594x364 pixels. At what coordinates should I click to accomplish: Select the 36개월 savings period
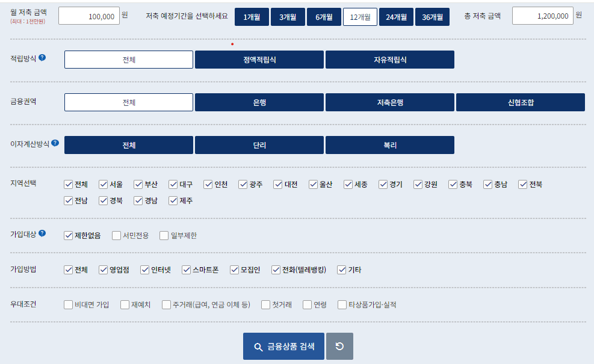(432, 16)
